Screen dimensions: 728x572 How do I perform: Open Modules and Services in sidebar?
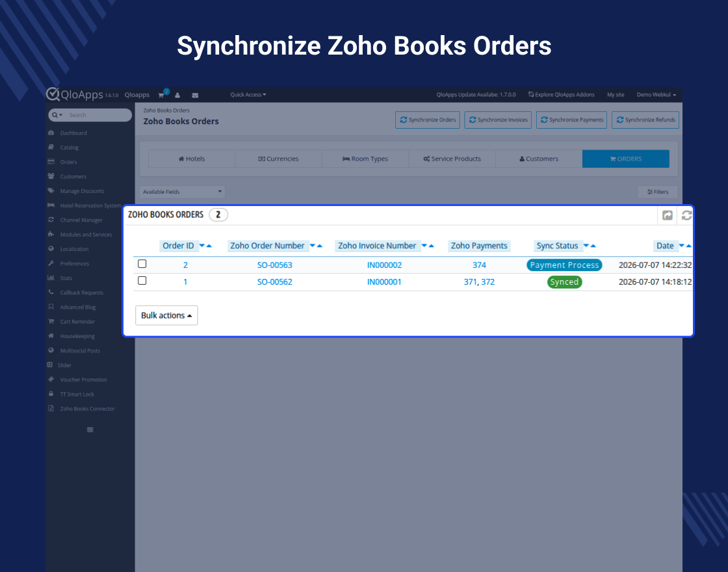pyautogui.click(x=86, y=235)
